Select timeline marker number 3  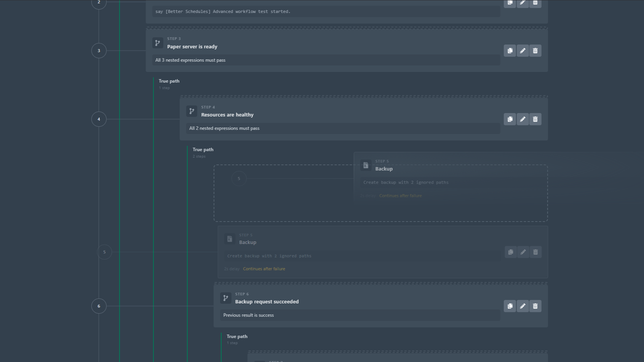[99, 51]
